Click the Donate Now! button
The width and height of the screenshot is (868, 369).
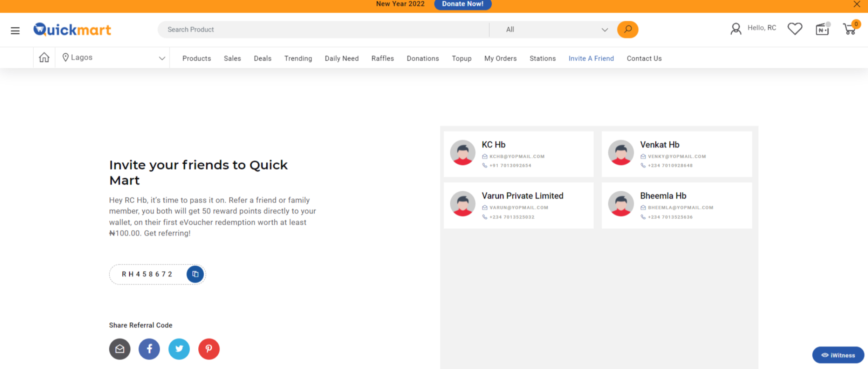(462, 4)
